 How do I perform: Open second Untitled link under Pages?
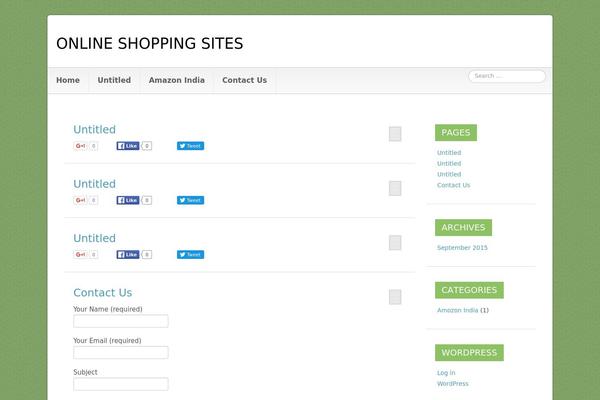click(x=449, y=163)
